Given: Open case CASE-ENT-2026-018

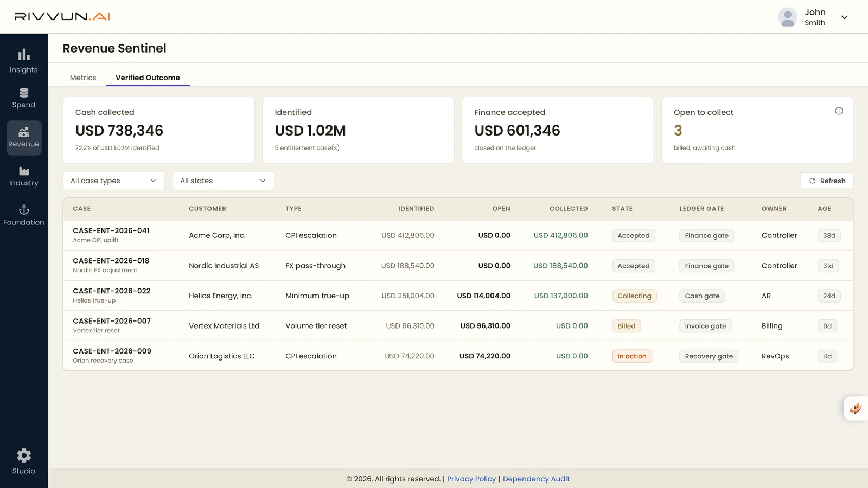Looking at the screenshot, I should pos(111,261).
